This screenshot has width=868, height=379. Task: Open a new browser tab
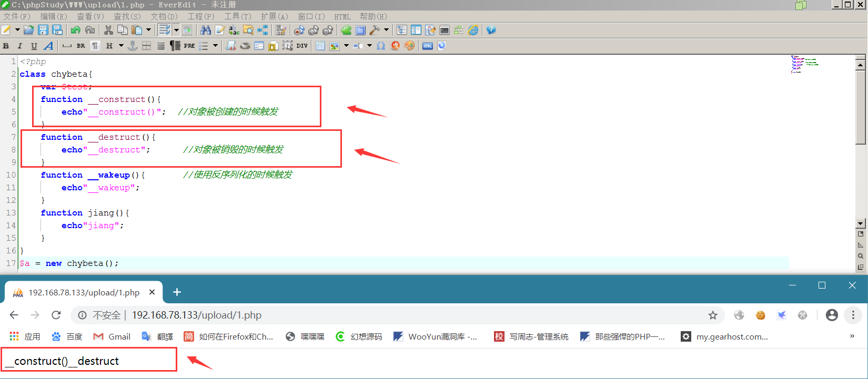pos(177,292)
